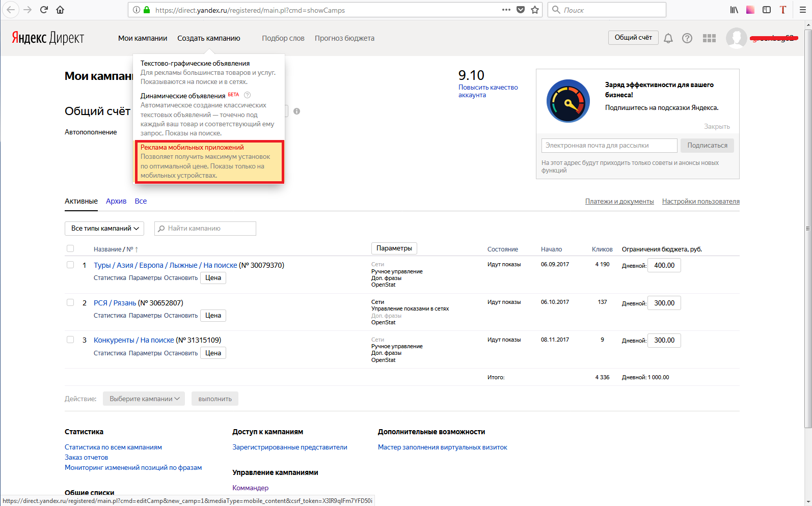812x506 pixels.
Task: Click the site info icon in address bar
Action: click(137, 10)
